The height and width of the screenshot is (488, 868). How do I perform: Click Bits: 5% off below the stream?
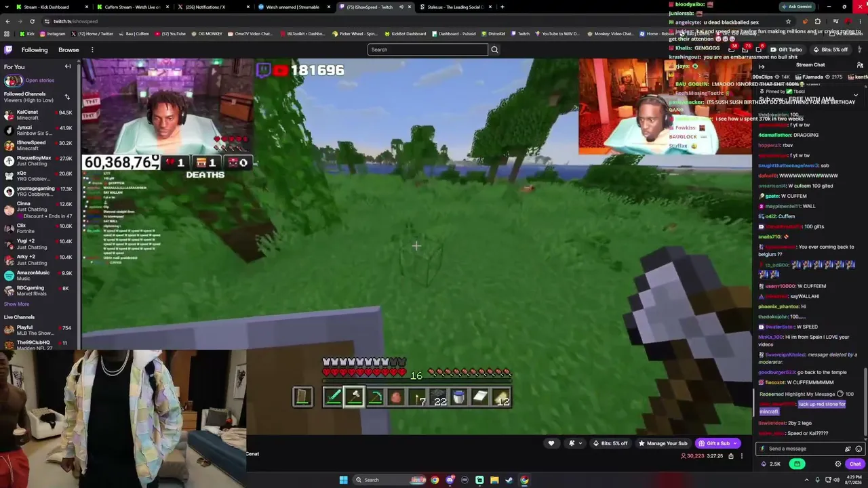(610, 443)
